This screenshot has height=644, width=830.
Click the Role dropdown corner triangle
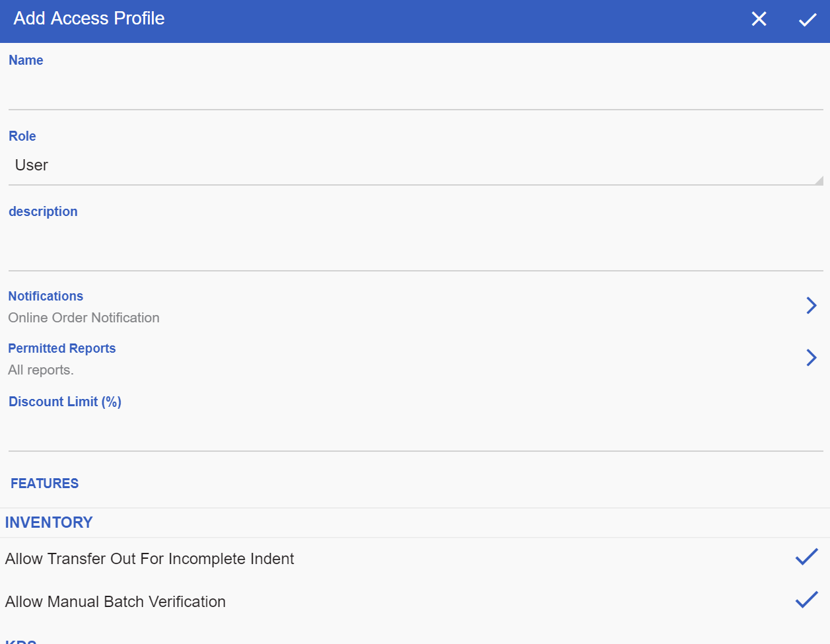819,180
